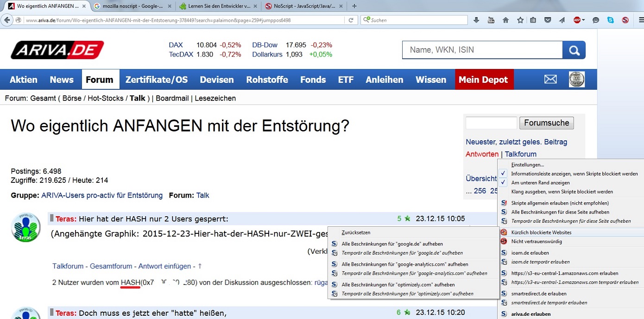The height and width of the screenshot is (319, 644).
Task: Open new tab with plus button
Action: click(354, 6)
